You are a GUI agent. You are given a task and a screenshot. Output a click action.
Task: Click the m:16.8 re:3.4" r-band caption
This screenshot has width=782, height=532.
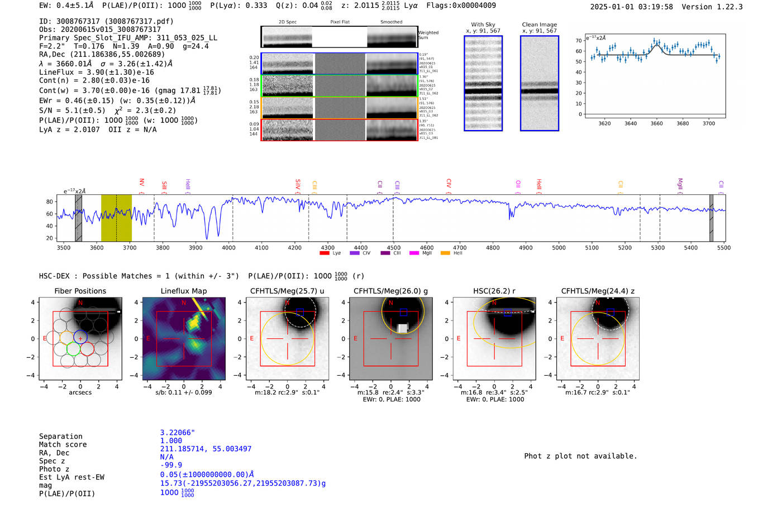tap(494, 392)
